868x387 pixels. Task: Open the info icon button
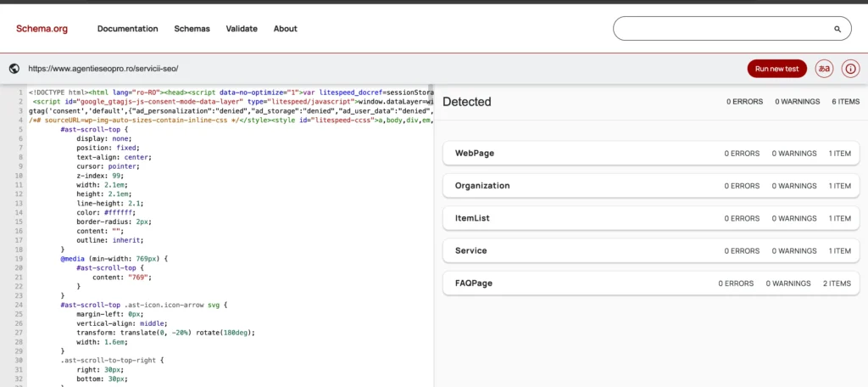coord(851,69)
